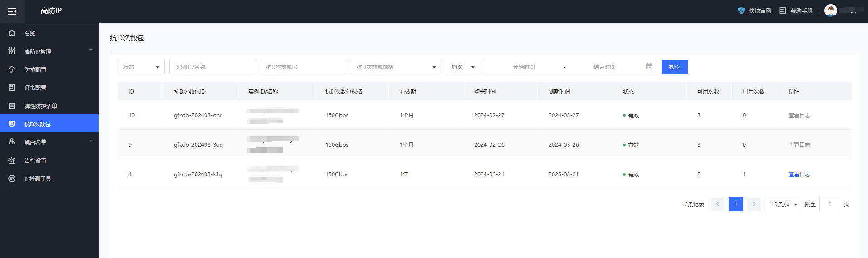
Task: Click the 证书配置 certificate icon
Action: pyautogui.click(x=12, y=88)
